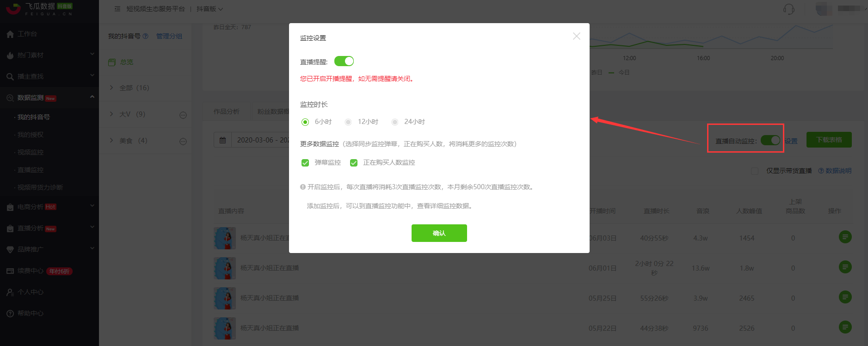Click the 管理分组 link
The width and height of the screenshot is (868, 346).
(x=169, y=36)
